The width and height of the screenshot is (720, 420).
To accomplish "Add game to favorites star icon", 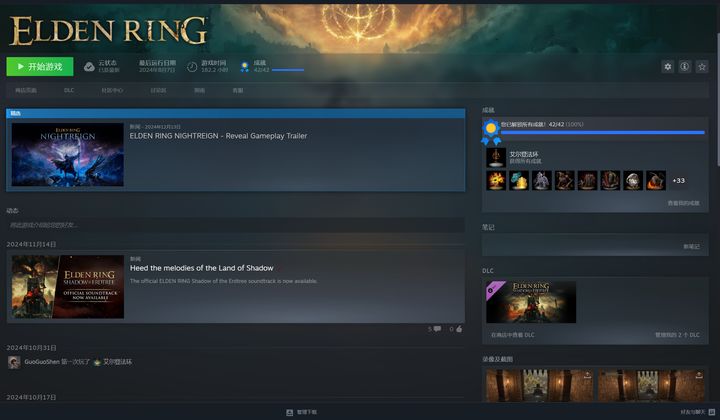I will coord(702,67).
